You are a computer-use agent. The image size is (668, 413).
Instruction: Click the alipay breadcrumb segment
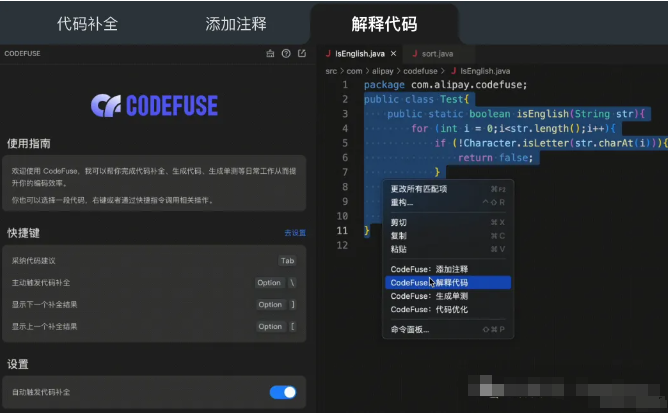(x=383, y=71)
